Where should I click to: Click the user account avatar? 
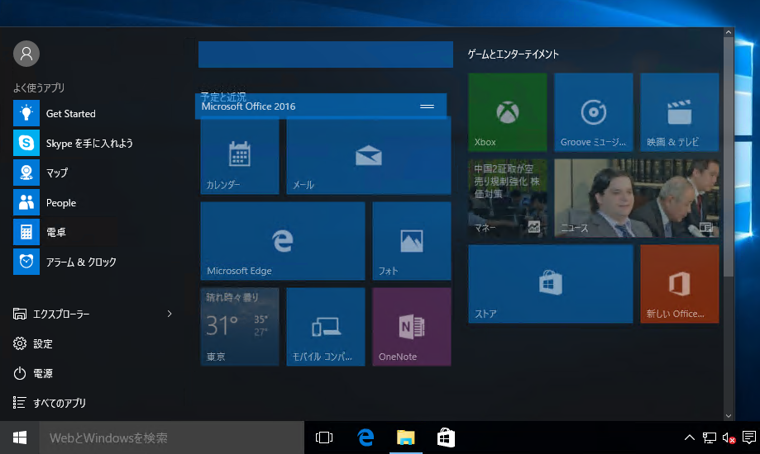pyautogui.click(x=26, y=53)
